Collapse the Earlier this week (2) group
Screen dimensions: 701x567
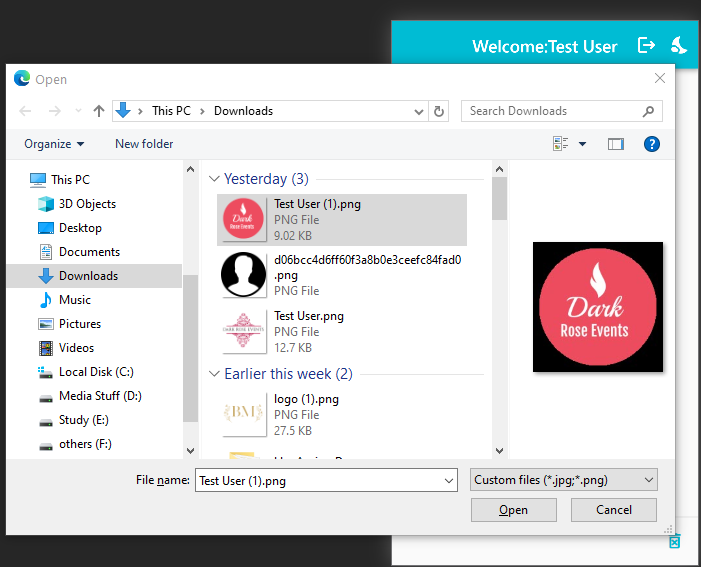click(x=214, y=374)
